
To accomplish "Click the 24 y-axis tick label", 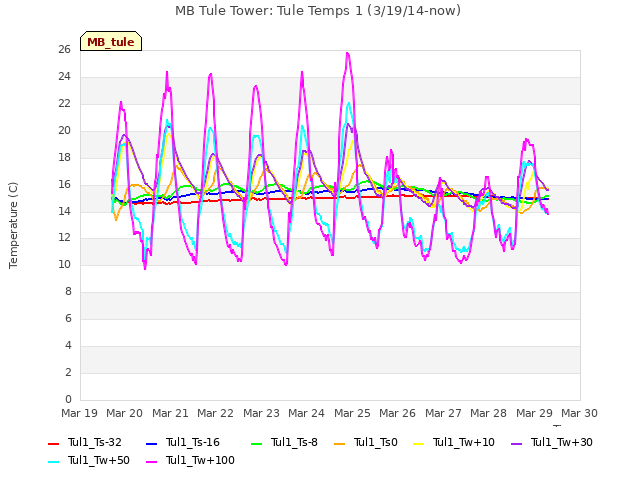I will pos(65,77).
